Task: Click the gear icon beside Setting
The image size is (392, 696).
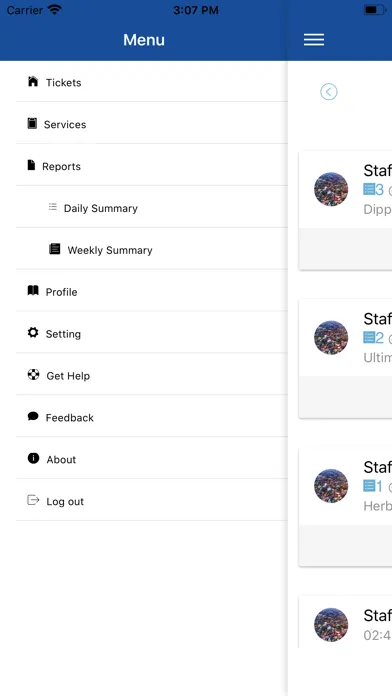Action: pos(33,332)
